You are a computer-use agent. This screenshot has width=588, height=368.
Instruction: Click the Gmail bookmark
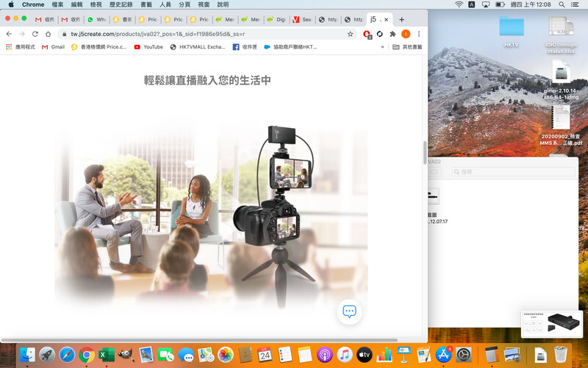point(53,47)
